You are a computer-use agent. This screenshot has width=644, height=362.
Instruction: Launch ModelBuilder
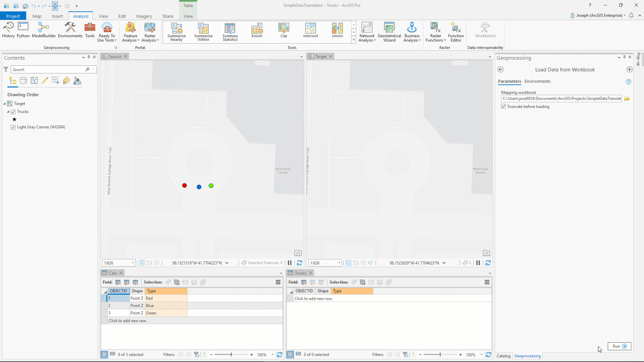pos(44,30)
